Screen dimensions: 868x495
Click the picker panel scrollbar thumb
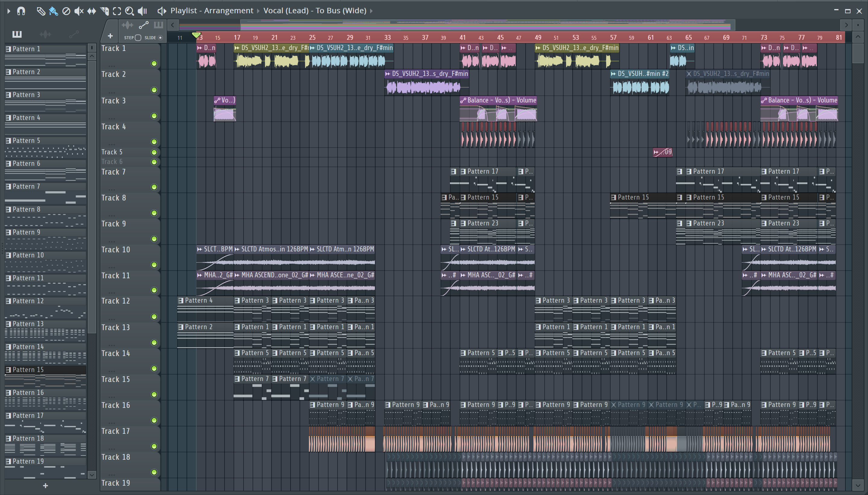pos(92,197)
